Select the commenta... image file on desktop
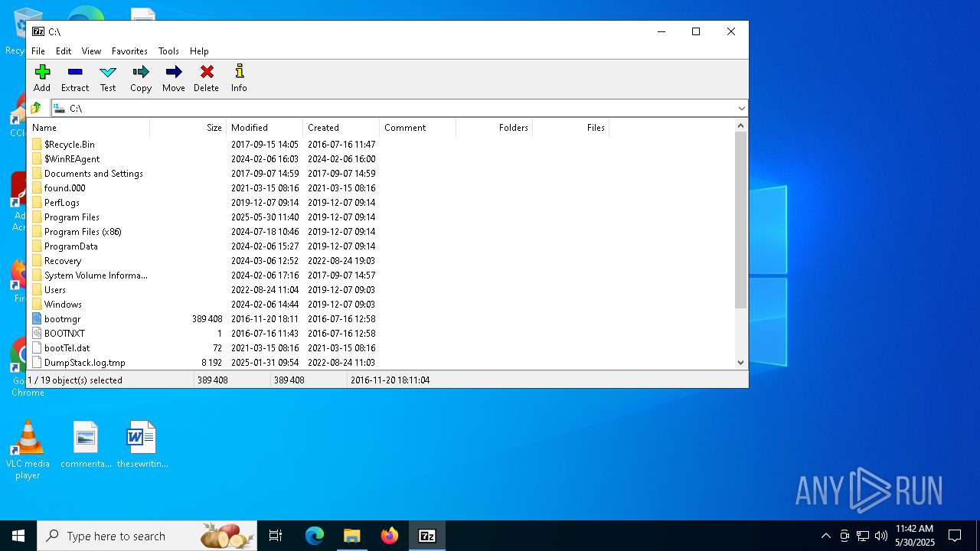Image resolution: width=980 pixels, height=551 pixels. (86, 445)
